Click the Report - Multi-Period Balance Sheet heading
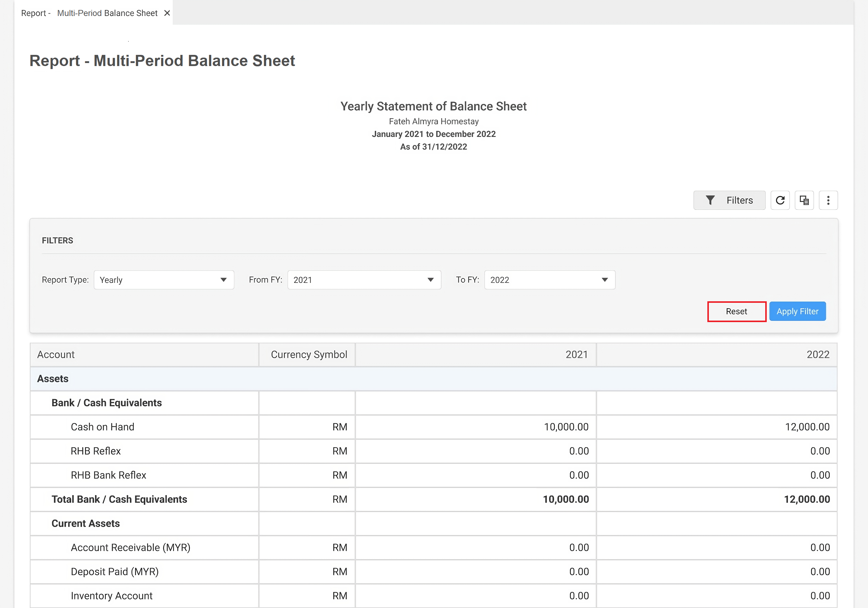868x608 pixels. (162, 61)
